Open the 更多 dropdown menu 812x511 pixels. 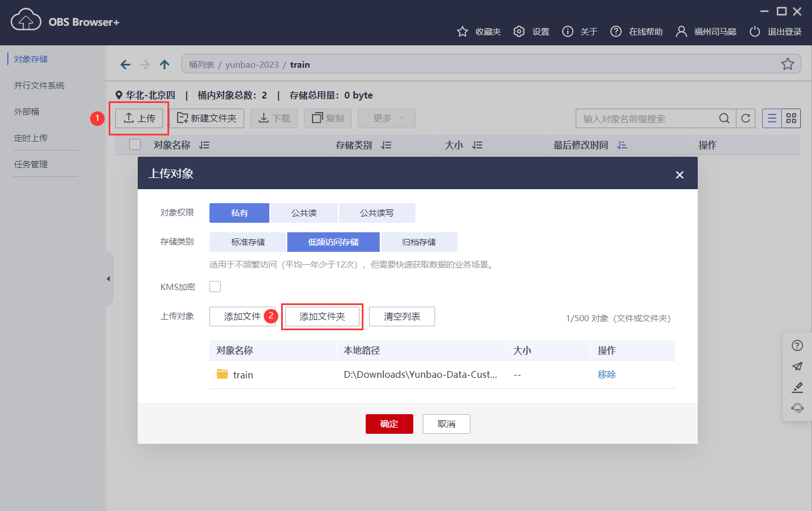[386, 118]
